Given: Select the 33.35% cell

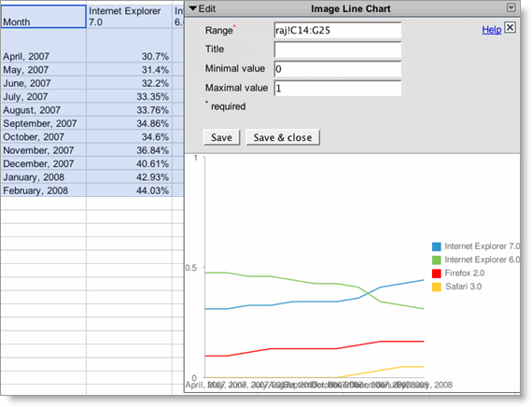Looking at the screenshot, I should click(x=130, y=96).
